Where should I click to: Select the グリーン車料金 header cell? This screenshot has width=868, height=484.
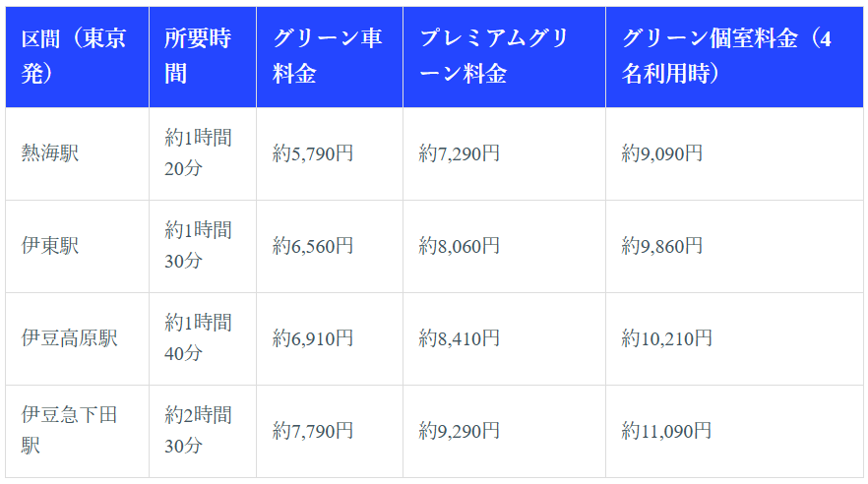tap(328, 56)
